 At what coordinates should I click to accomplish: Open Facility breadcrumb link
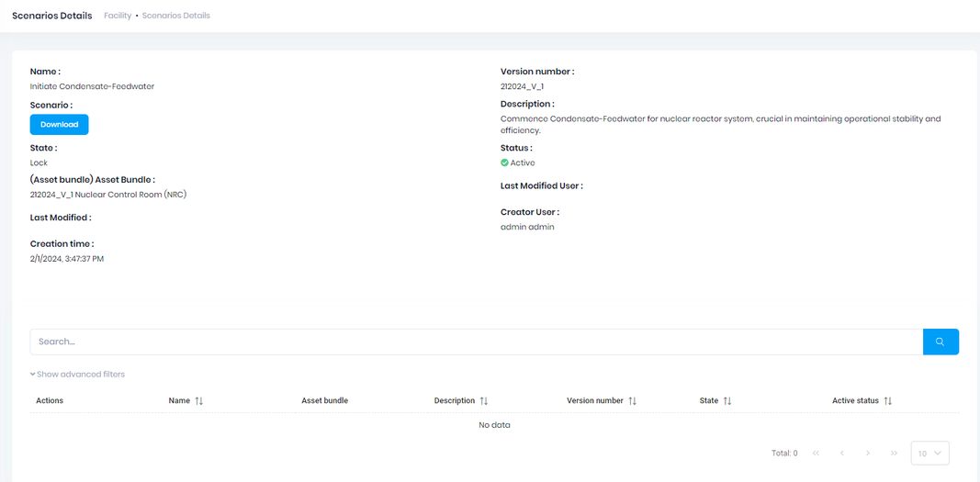(117, 16)
